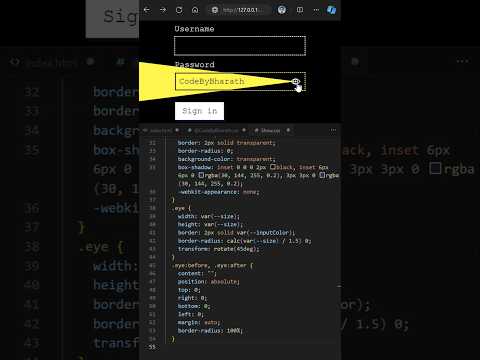Click the 'height: var(--size);' line
The width and height of the screenshot is (480, 360).
pyautogui.click(x=210, y=224)
